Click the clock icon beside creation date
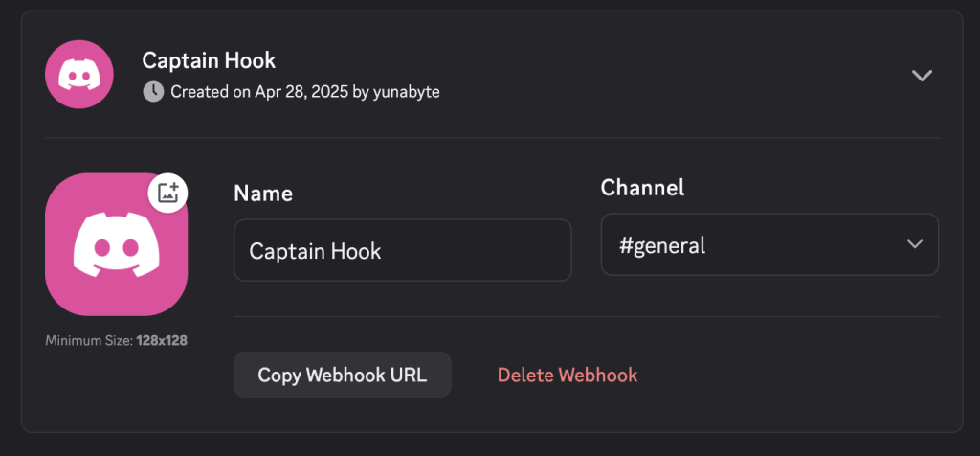980x456 pixels. coord(153,92)
